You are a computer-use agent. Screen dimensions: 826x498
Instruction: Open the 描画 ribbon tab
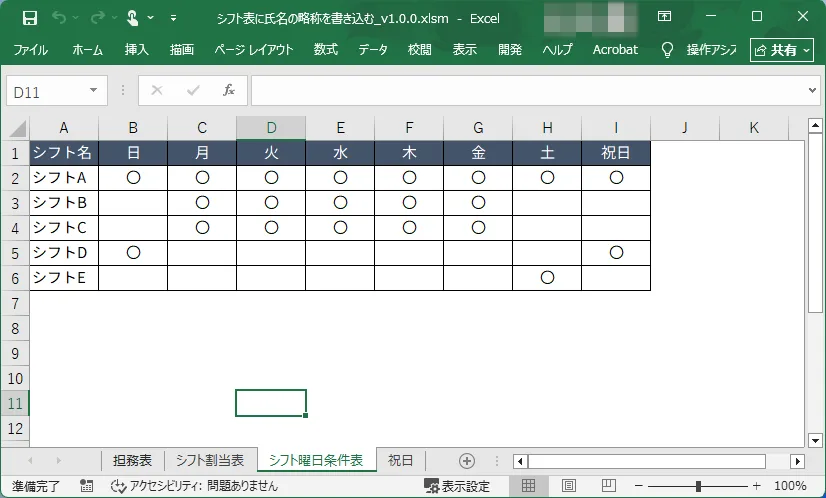[x=182, y=50]
